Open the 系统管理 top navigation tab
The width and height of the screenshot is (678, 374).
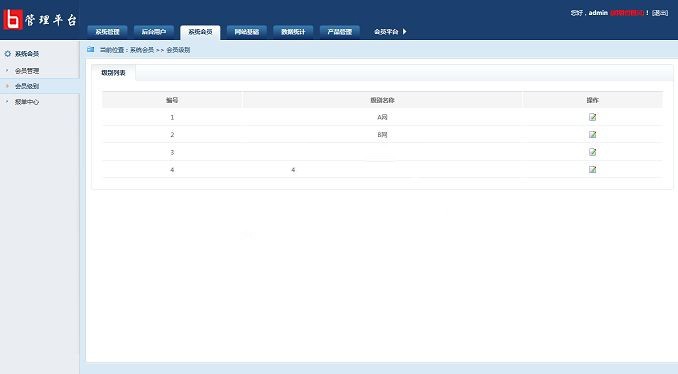(107, 32)
